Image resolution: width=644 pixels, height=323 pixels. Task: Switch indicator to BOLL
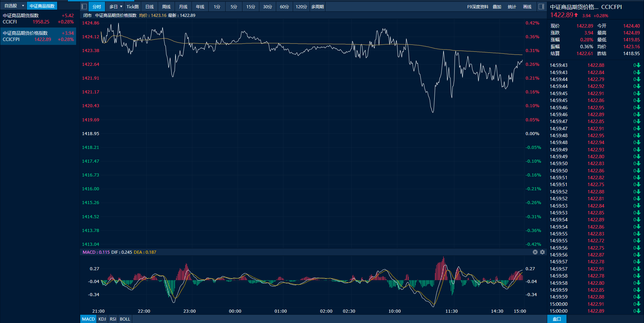125,319
